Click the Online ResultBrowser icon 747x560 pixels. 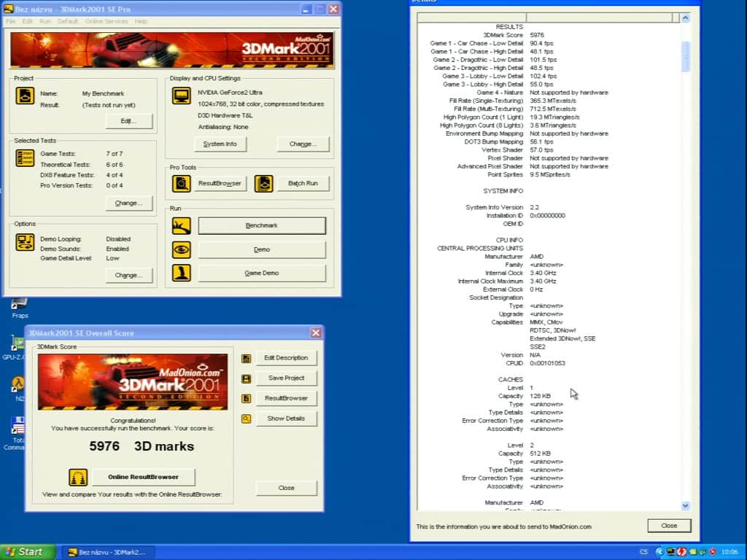[x=78, y=477]
